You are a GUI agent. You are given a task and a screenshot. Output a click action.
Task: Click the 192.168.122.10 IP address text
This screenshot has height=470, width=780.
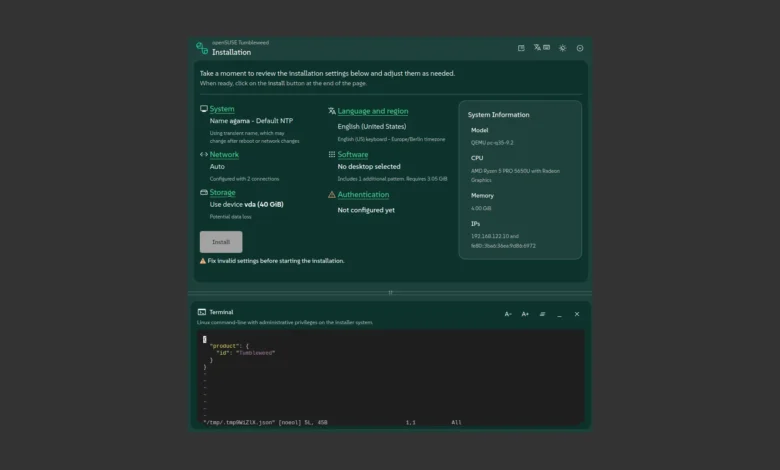tap(490, 236)
